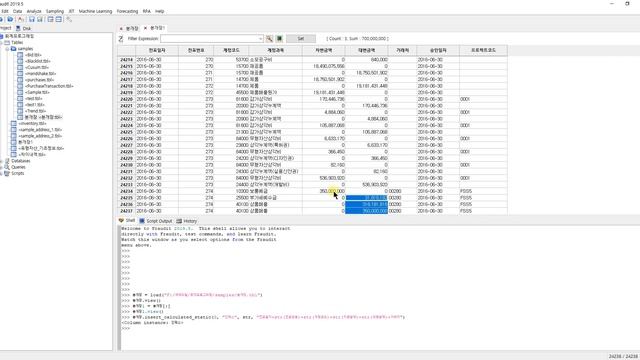Switch to the Script Output tab
Viewport: 640px width, 360px height.
click(156, 221)
